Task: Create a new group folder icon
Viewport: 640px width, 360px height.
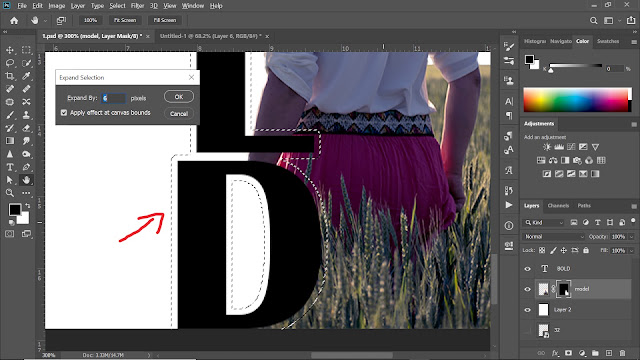Action: click(x=595, y=353)
